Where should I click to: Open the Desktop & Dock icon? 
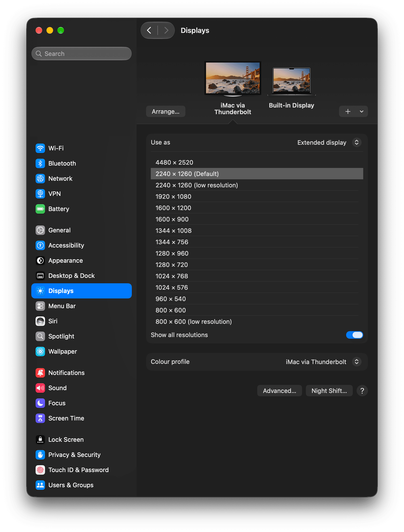click(40, 276)
